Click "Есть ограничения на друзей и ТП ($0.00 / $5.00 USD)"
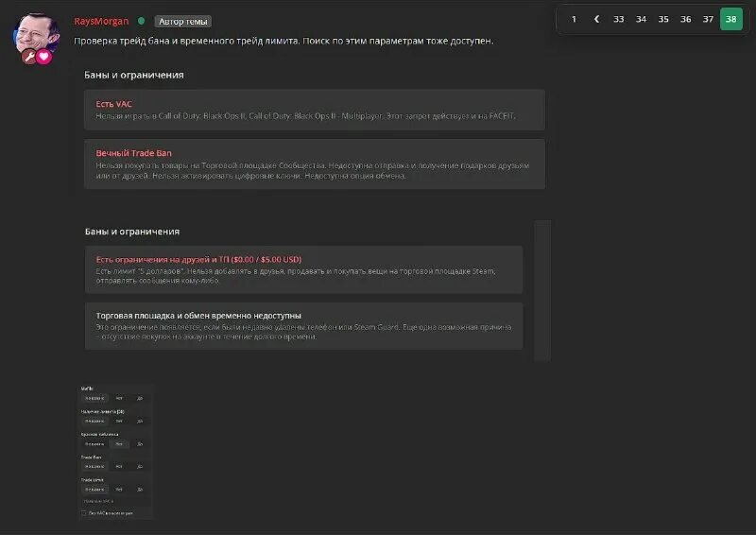The height and width of the screenshot is (535, 756). click(198, 260)
